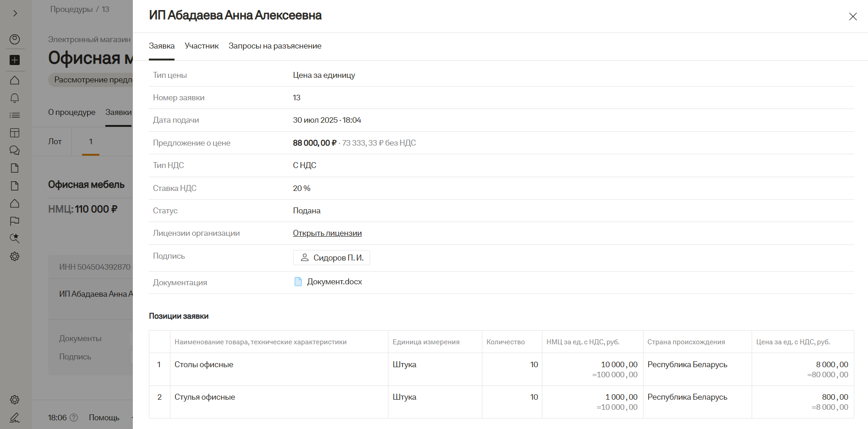Open the list view icon in sidebar
This screenshot has width=868, height=429.
tap(15, 115)
